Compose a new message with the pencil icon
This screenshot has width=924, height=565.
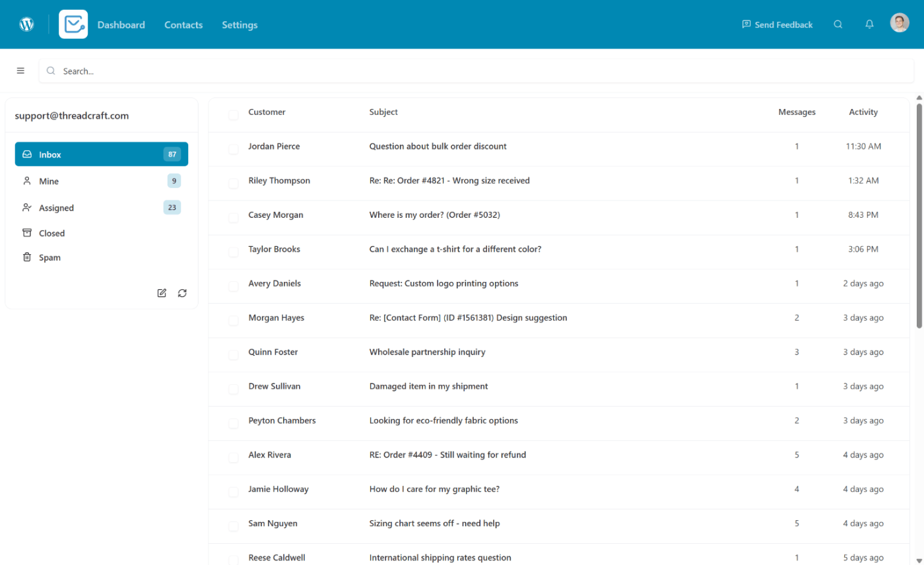pos(162,292)
